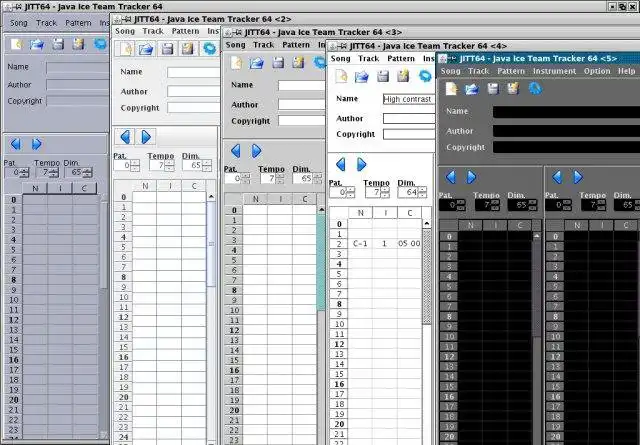Click the N column header in window <4>
Screen dimensions: 640x445
pos(360,213)
